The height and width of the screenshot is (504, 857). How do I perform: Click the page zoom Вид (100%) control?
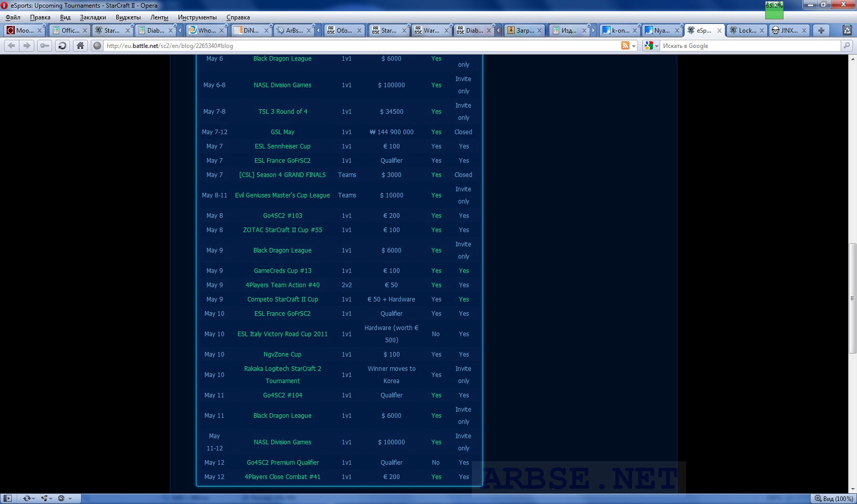(x=834, y=498)
